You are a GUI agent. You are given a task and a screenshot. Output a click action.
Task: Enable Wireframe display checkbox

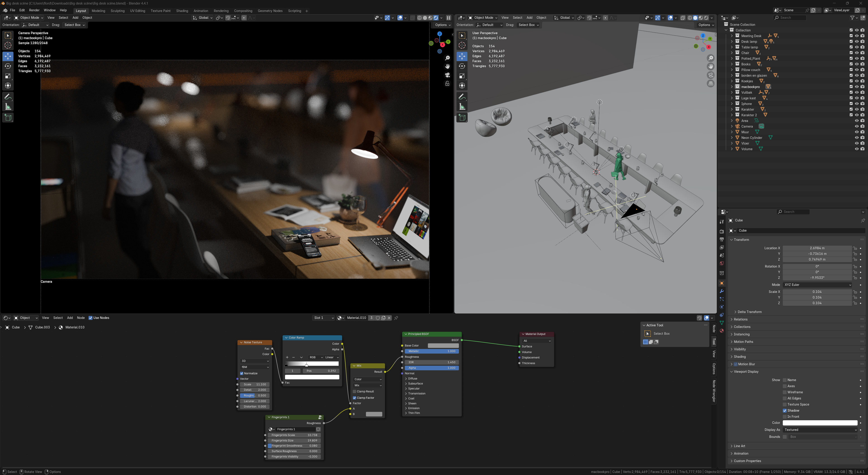click(x=784, y=392)
